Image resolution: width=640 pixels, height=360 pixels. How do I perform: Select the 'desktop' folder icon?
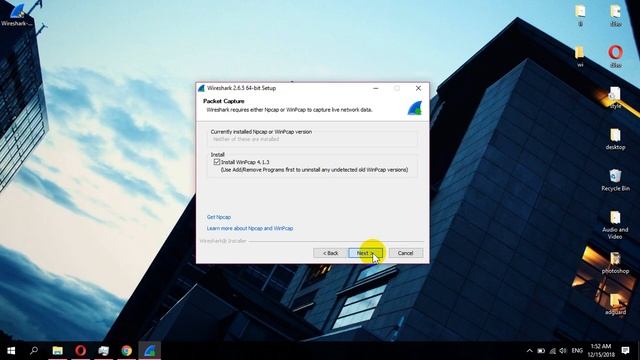tap(615, 139)
